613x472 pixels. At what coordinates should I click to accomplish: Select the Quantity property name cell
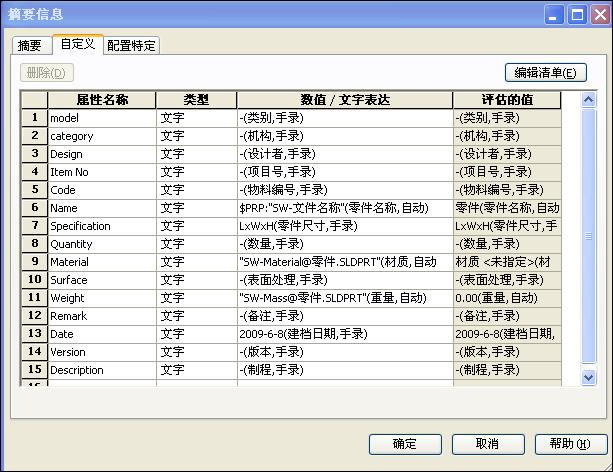pos(102,244)
